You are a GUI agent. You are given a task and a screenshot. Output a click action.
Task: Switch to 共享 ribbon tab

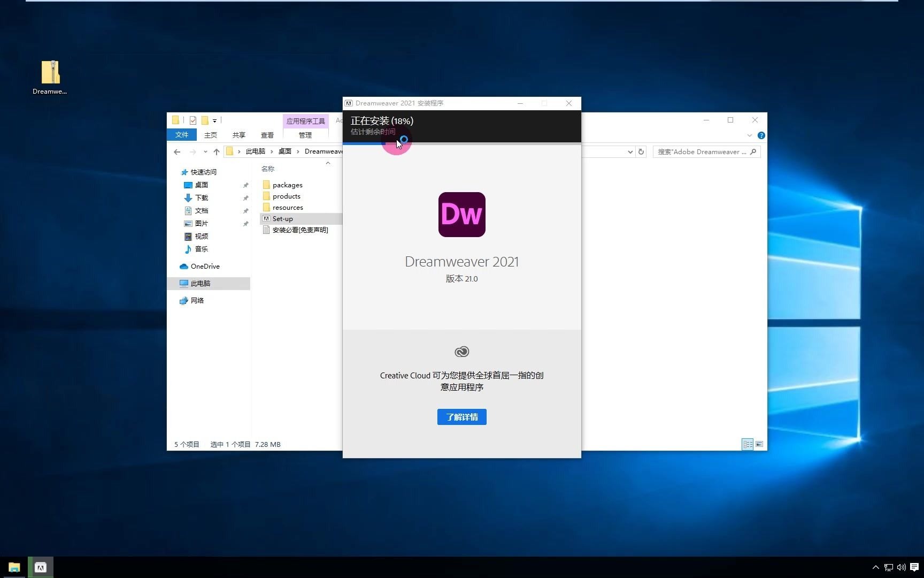[239, 135]
